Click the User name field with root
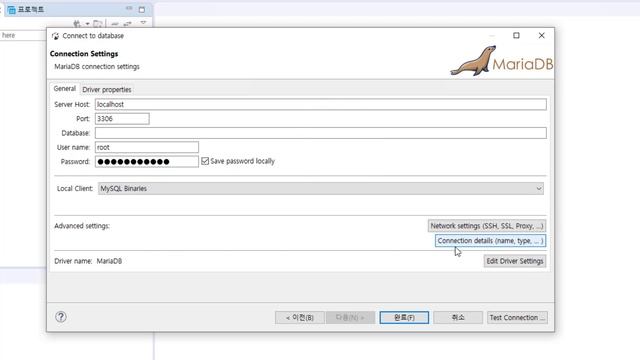 click(x=147, y=147)
